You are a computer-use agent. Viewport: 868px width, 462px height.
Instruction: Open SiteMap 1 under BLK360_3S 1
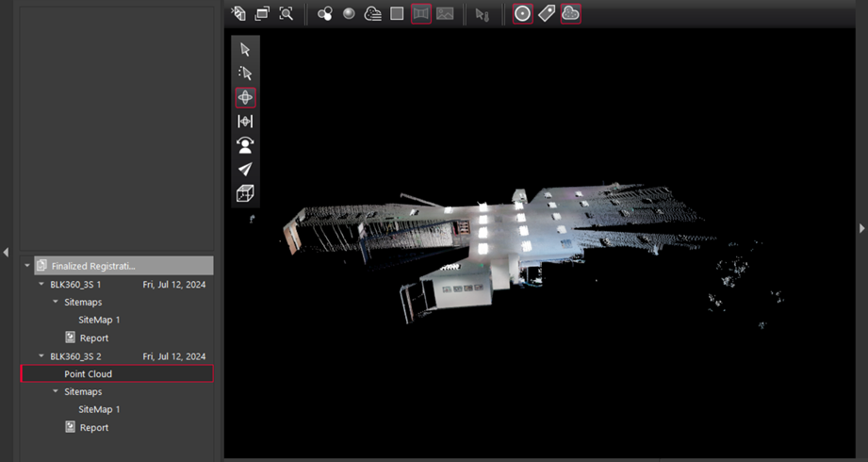pos(99,320)
